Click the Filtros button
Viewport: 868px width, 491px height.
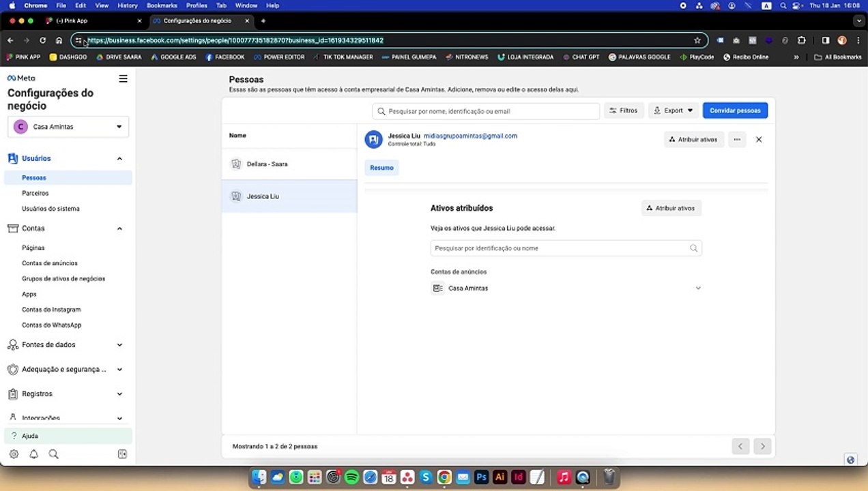click(x=624, y=110)
